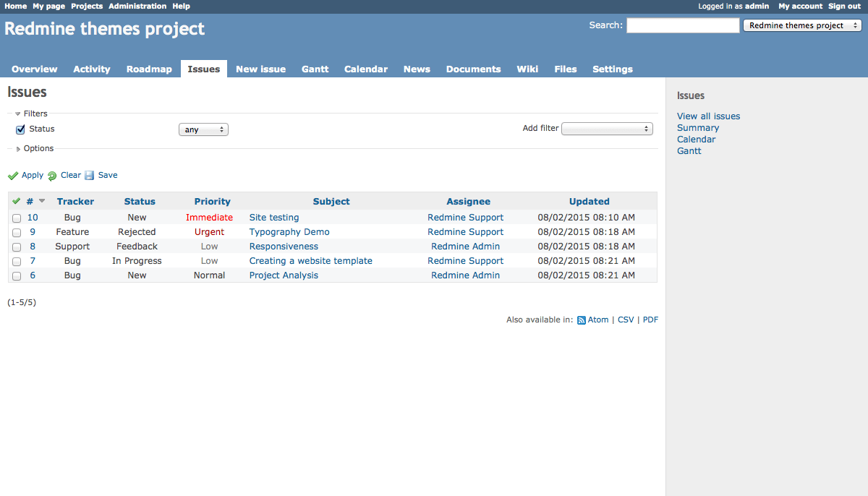Click the Clear filters reload icon
The width and height of the screenshot is (868, 496).
(51, 176)
